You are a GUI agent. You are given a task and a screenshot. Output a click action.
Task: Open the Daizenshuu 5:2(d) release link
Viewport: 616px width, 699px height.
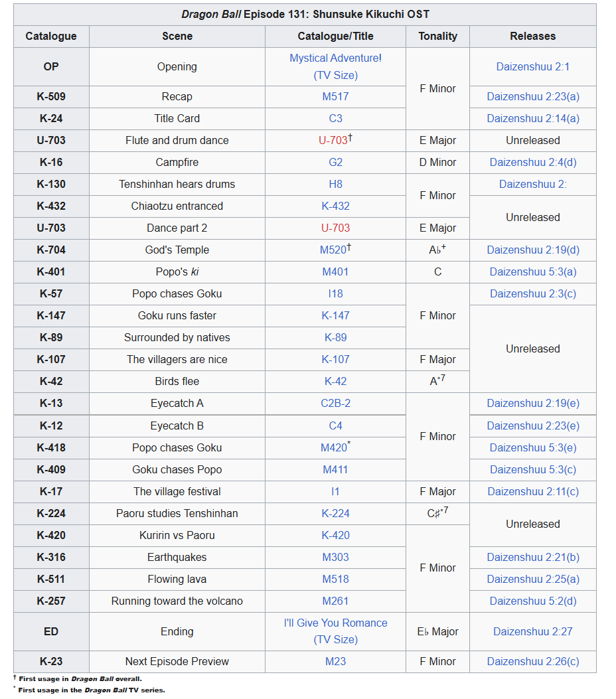pyautogui.click(x=532, y=601)
